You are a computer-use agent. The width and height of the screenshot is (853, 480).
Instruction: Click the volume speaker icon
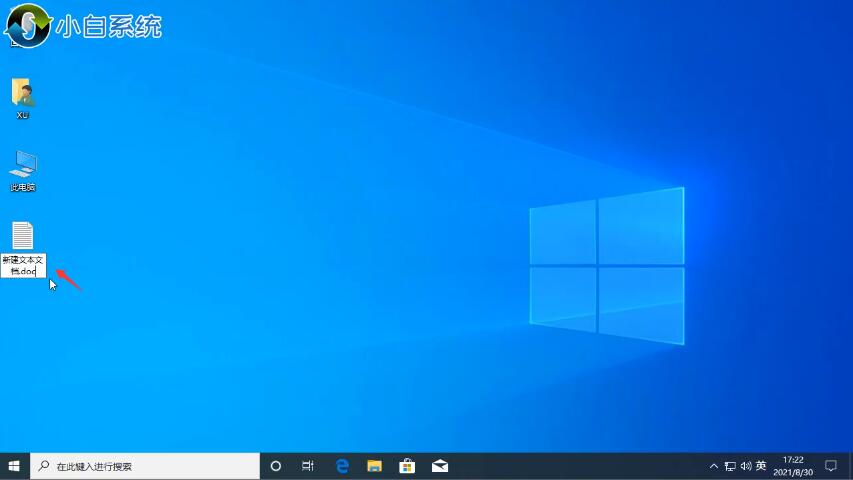[x=745, y=466]
